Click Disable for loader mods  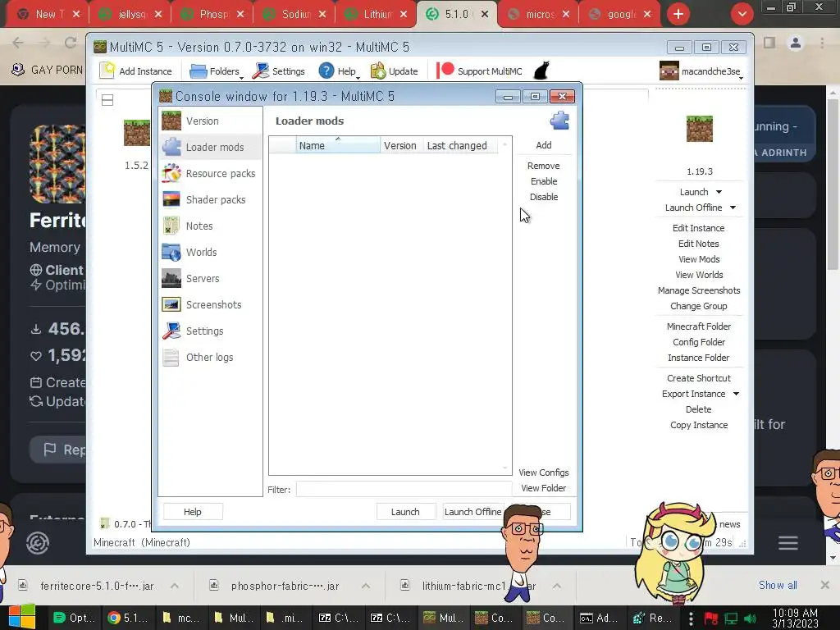click(544, 197)
